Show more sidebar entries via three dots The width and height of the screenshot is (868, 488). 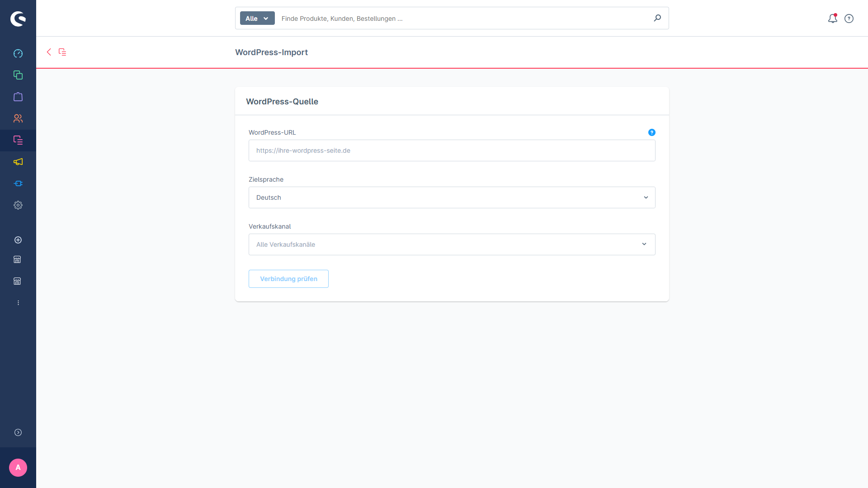[x=18, y=303]
